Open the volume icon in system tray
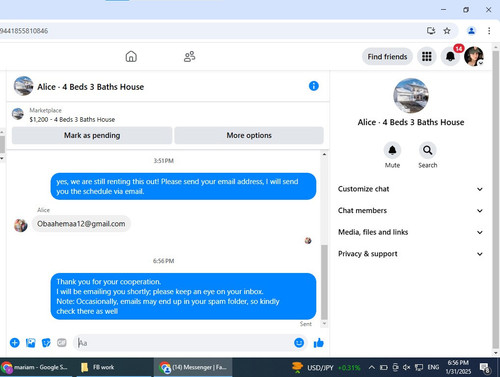 (406, 367)
